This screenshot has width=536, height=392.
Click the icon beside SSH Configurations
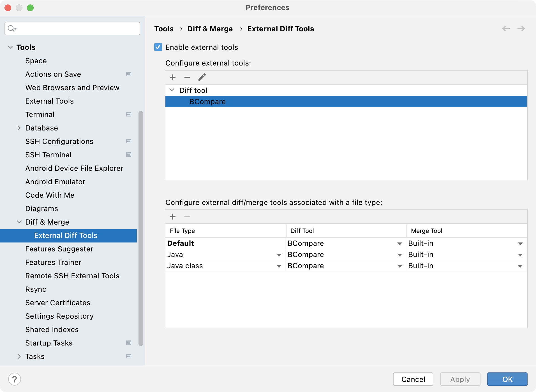pos(129,141)
